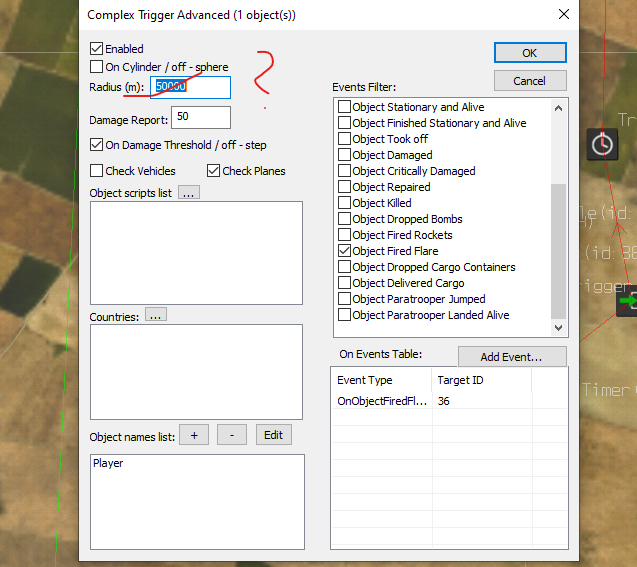Enable On Cylinder / off - sphere
Image resolution: width=637 pixels, height=567 pixels.
(96, 67)
